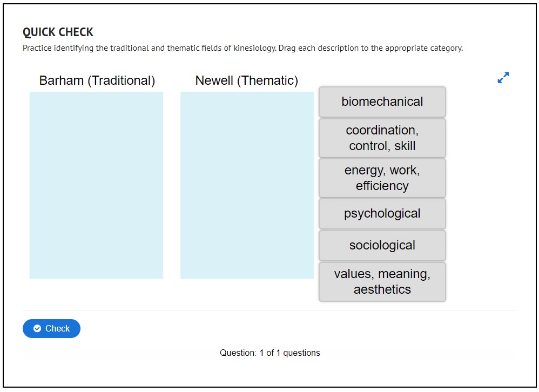Click the word 'aesthetics' on the last card
Screen dimensions: 539x392
coord(382,289)
